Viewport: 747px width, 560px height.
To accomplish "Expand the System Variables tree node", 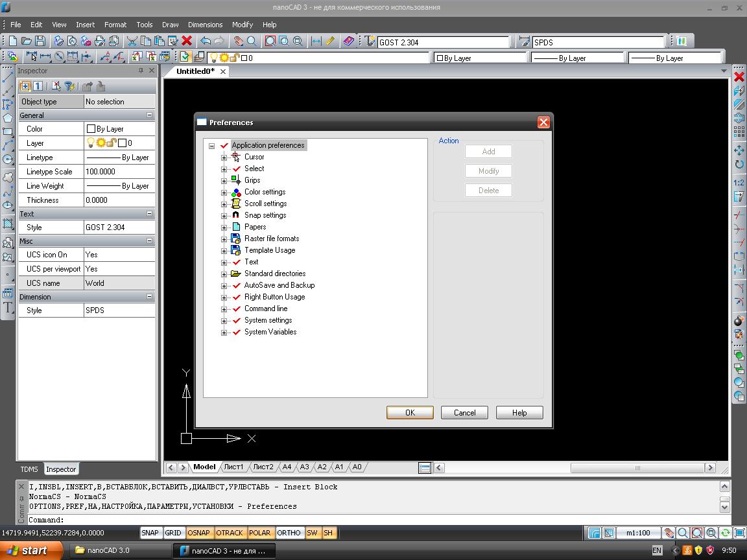I will pyautogui.click(x=224, y=332).
